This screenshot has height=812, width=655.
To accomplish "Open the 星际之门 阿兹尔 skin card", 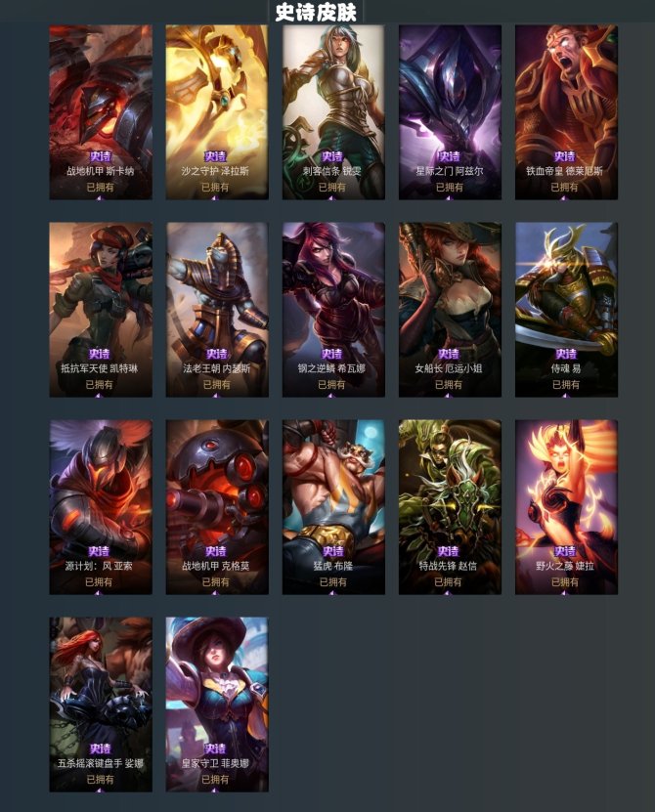I will point(450,111).
